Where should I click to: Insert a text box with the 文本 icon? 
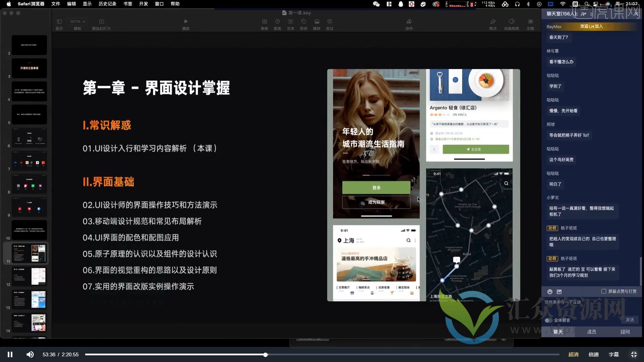(290, 21)
